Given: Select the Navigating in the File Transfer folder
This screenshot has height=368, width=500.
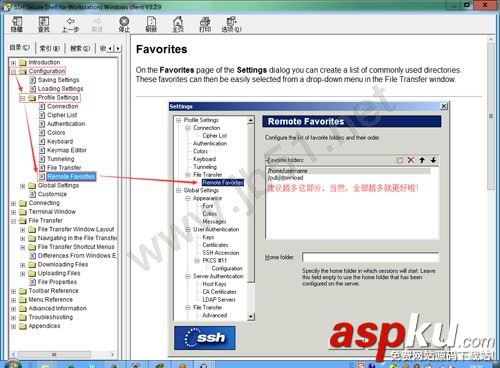Looking at the screenshot, I should [77, 238].
